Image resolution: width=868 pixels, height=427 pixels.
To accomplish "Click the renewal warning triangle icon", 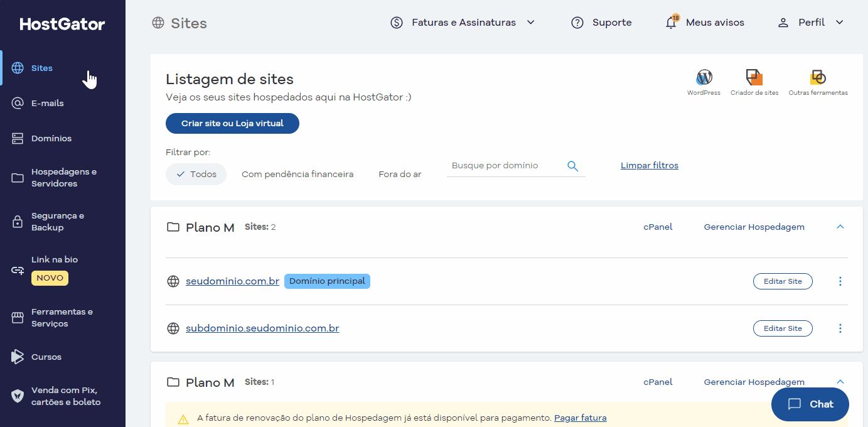I will coord(183,419).
